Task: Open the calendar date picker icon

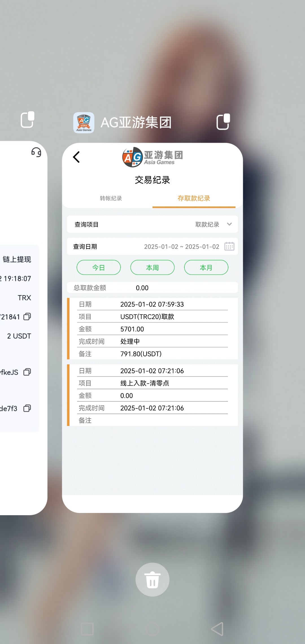Action: (x=229, y=246)
